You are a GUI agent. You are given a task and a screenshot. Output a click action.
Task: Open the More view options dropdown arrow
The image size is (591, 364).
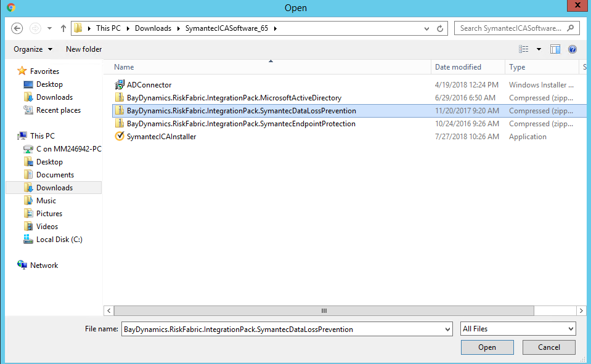coord(539,49)
